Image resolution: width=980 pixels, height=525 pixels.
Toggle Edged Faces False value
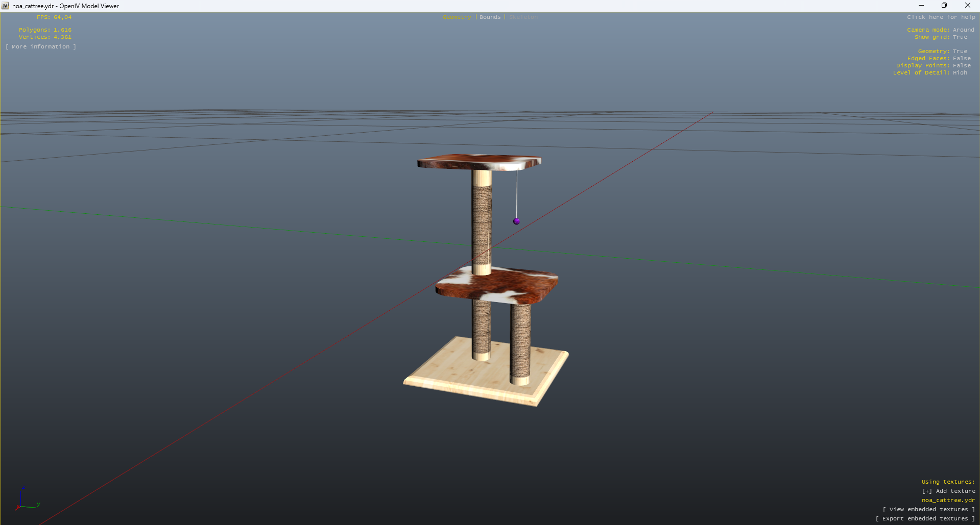pos(962,59)
